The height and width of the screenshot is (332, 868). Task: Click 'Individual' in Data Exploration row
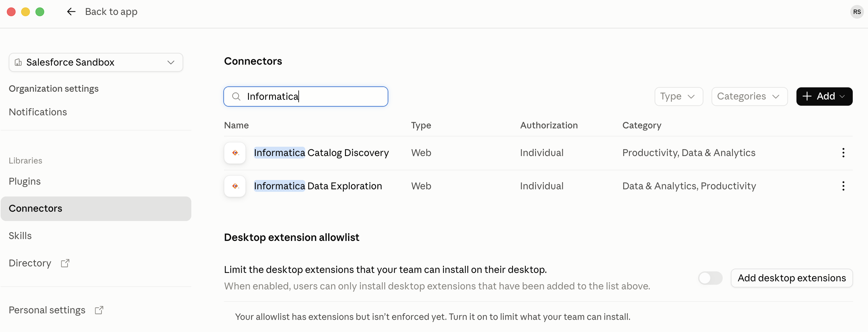[542, 186]
